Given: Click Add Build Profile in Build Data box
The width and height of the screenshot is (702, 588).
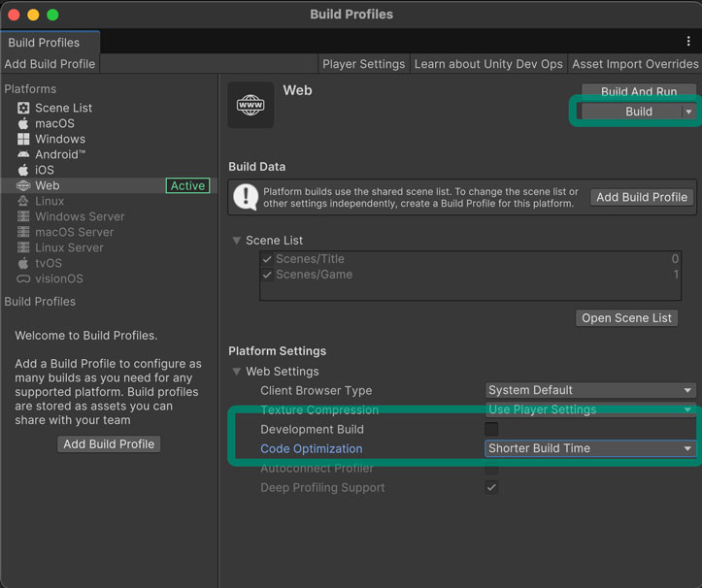Looking at the screenshot, I should pyautogui.click(x=642, y=197).
